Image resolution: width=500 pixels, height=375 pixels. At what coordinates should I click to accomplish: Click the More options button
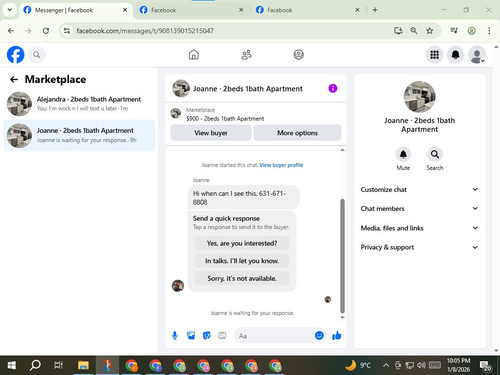coord(297,133)
